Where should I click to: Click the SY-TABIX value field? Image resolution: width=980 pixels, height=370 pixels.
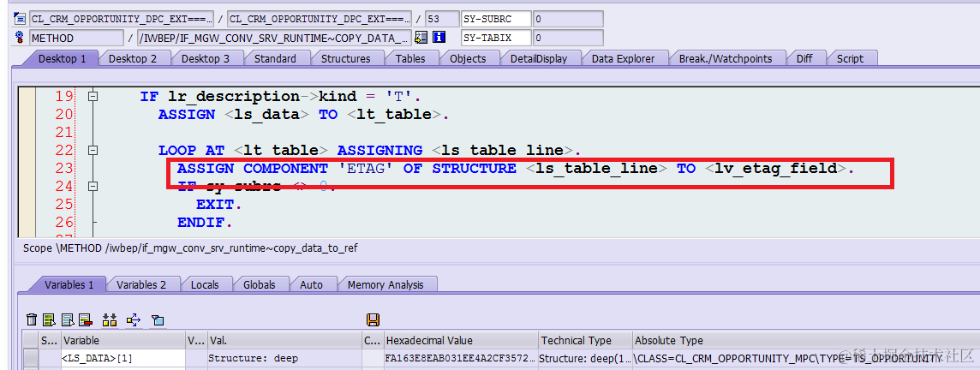pyautogui.click(x=568, y=38)
